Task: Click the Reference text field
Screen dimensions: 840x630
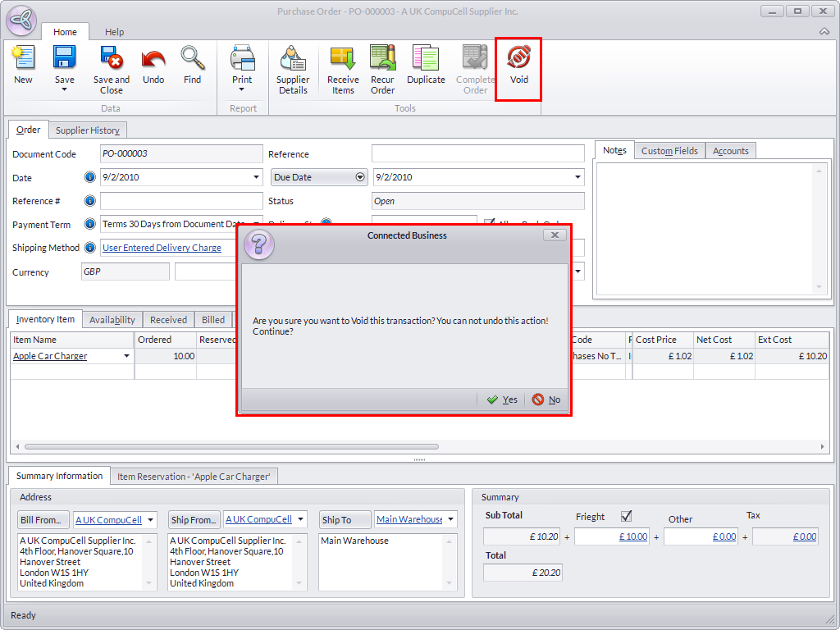Action: click(477, 154)
